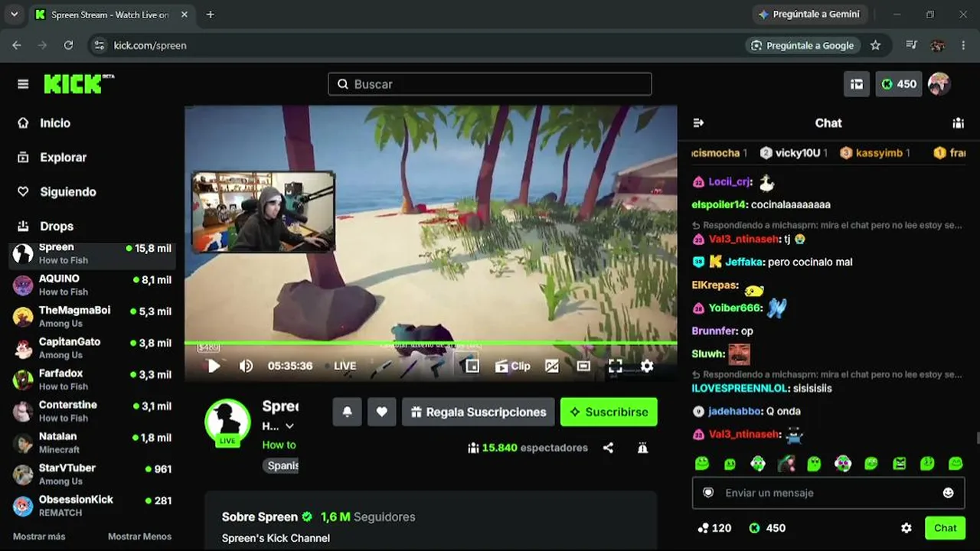Click the chat footer 450 Kicks counter
Viewport: 980px width, 551px height.
click(x=767, y=528)
